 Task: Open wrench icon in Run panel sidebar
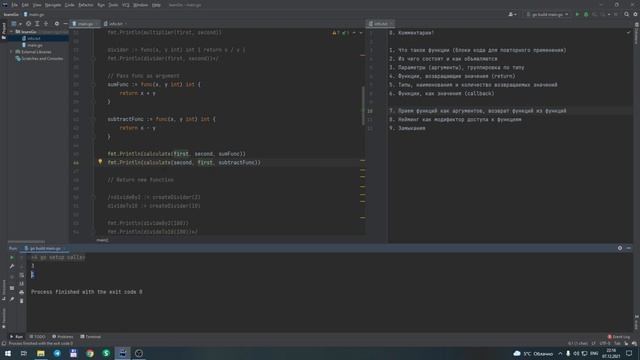click(12, 266)
